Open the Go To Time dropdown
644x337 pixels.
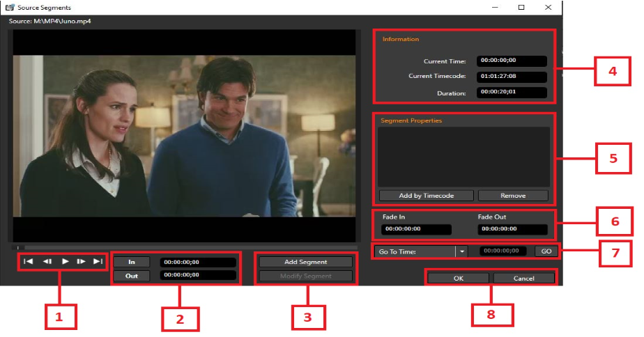click(461, 251)
